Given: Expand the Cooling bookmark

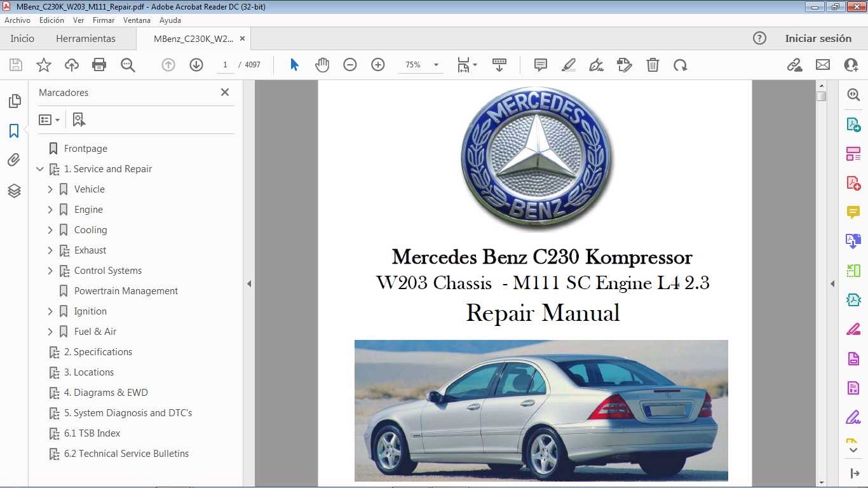Looking at the screenshot, I should coord(50,230).
